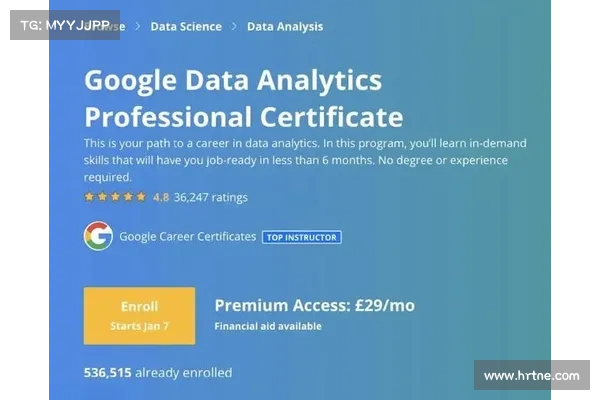
Task: Click the chevron after Data Science breadcrumb
Action: click(234, 26)
